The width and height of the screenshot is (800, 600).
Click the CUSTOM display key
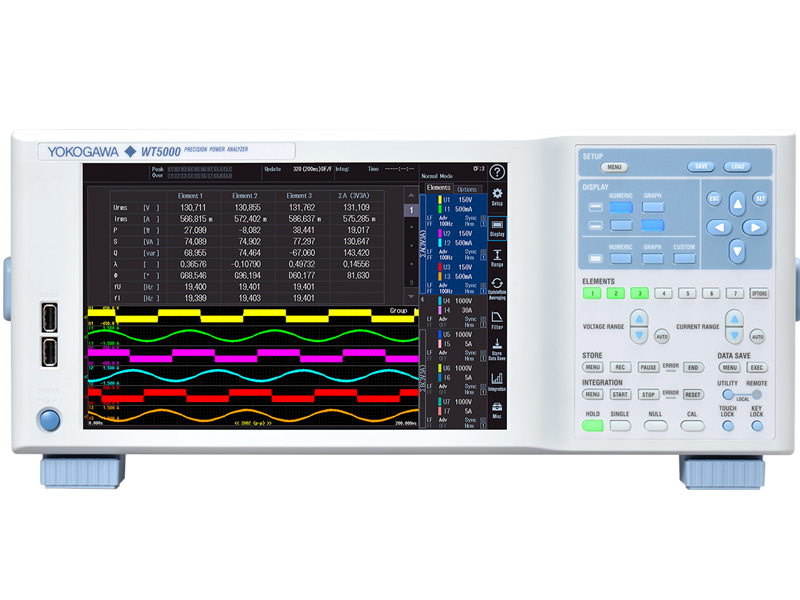pyautogui.click(x=684, y=259)
